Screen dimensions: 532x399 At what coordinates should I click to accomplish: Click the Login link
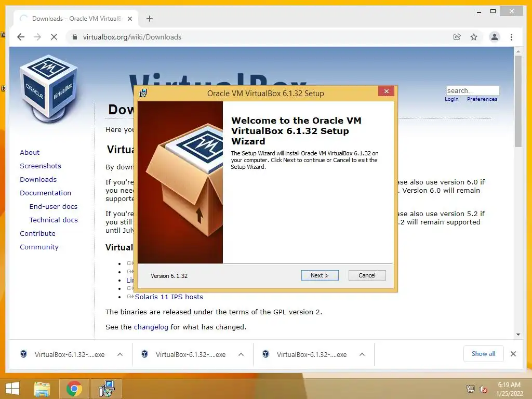coord(451,99)
